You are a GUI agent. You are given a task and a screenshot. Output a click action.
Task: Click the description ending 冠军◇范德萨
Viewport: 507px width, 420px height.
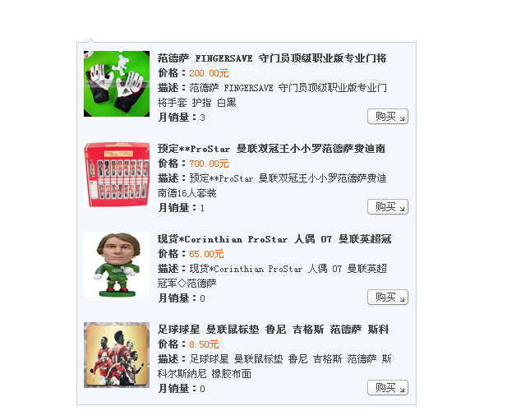[272, 276]
